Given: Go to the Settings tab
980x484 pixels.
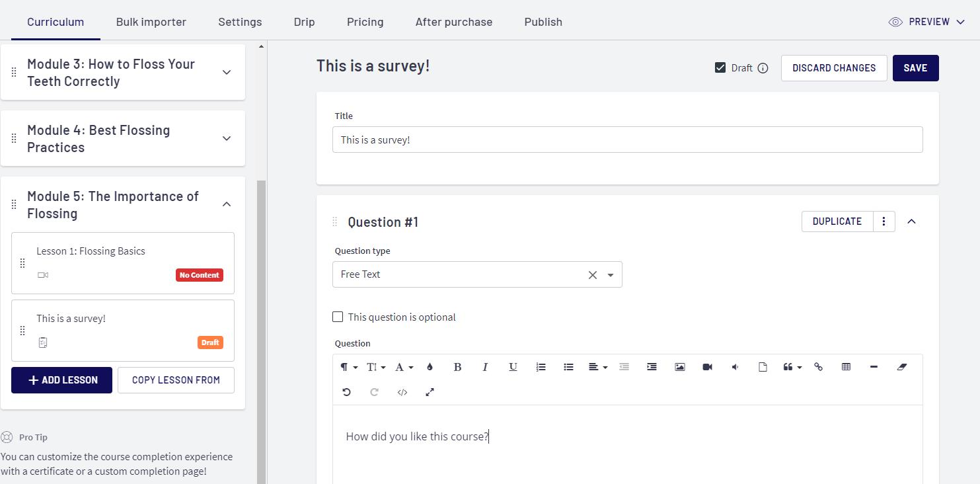Looking at the screenshot, I should coord(240,22).
